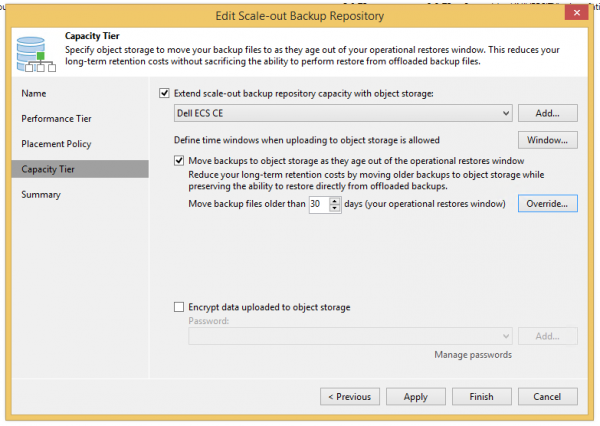
Task: Enable Encrypt data uploaded to object storage
Action: 180,307
